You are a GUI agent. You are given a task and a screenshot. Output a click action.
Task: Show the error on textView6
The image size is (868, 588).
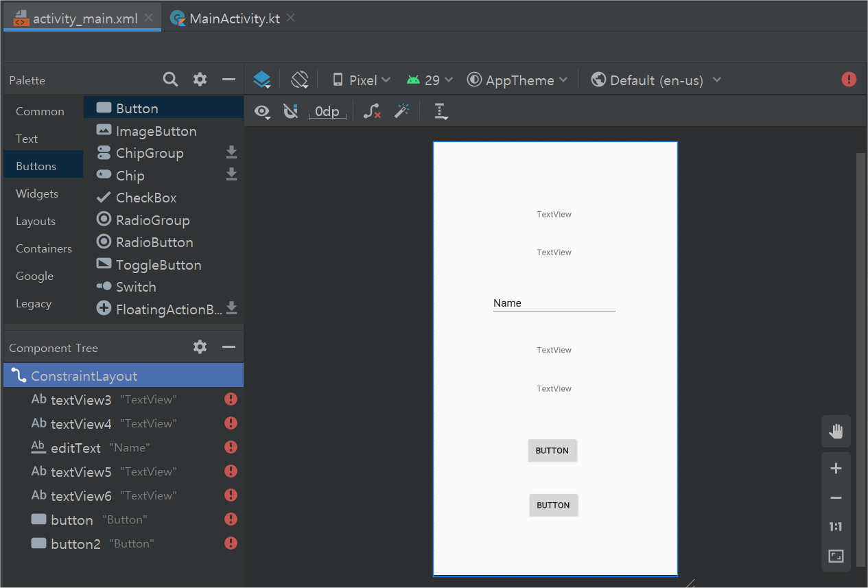[231, 495]
